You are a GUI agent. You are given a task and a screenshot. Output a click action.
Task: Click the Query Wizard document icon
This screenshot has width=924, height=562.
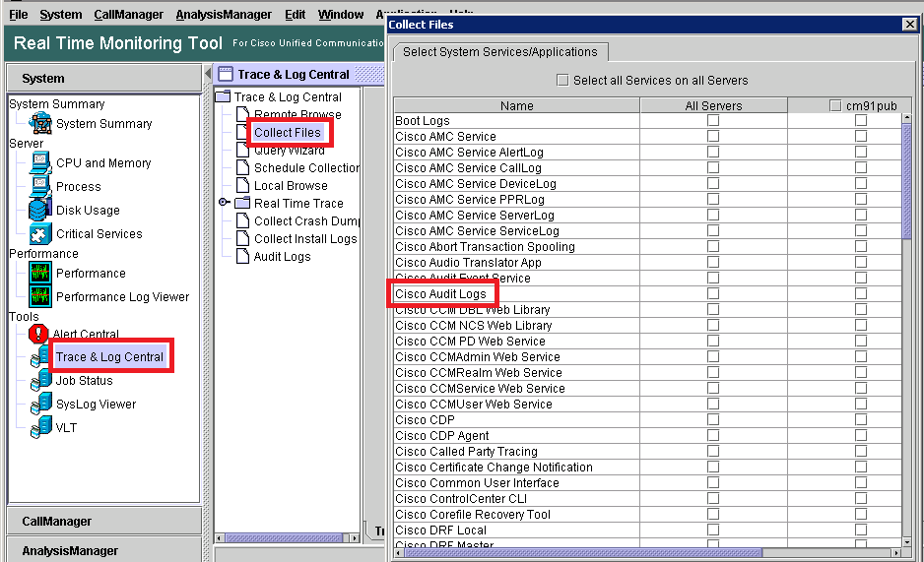[x=242, y=150]
